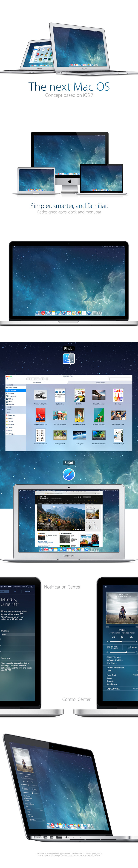Select A History of Flight.key file thumbnail
The height and width of the screenshot is (868, 138).
40,395
